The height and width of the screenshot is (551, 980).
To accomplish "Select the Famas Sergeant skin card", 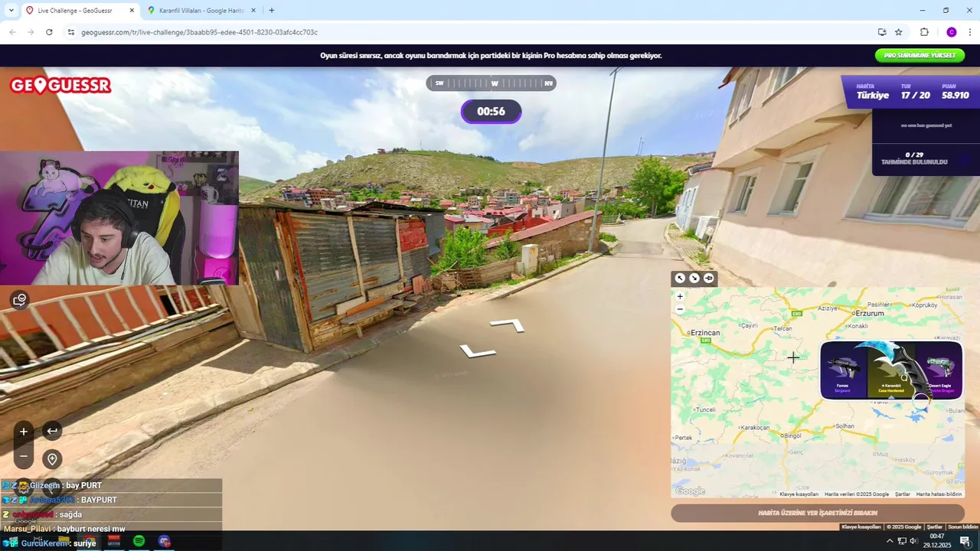I will 843,371.
